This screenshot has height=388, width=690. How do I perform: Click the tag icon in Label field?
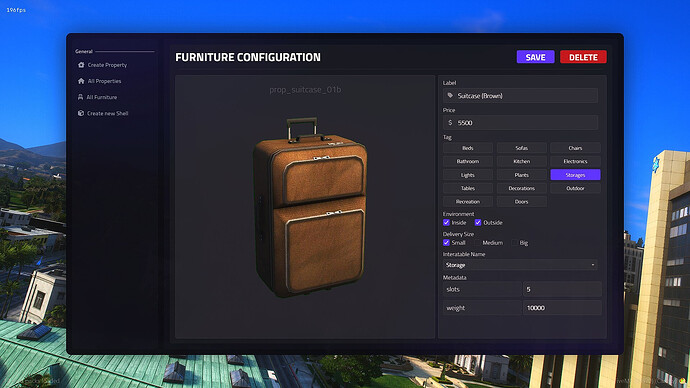point(450,95)
